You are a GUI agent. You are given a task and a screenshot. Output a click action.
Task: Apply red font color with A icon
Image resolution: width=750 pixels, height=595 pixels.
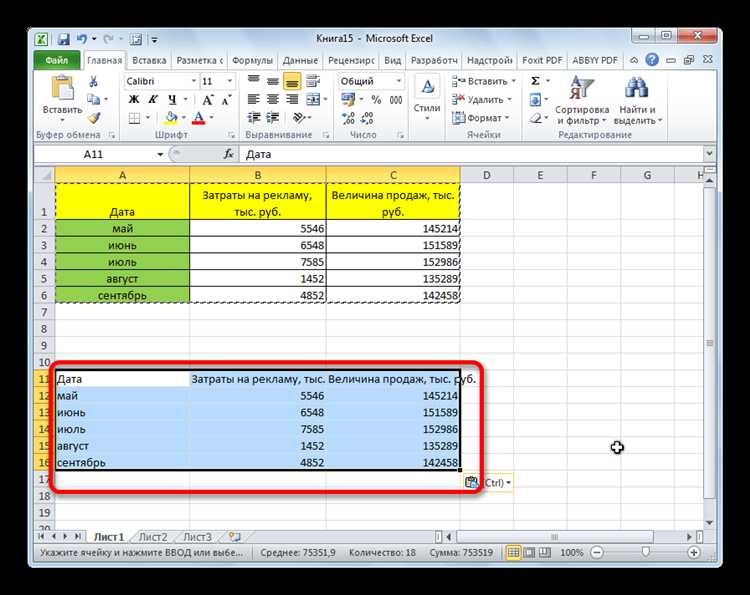pos(199,118)
